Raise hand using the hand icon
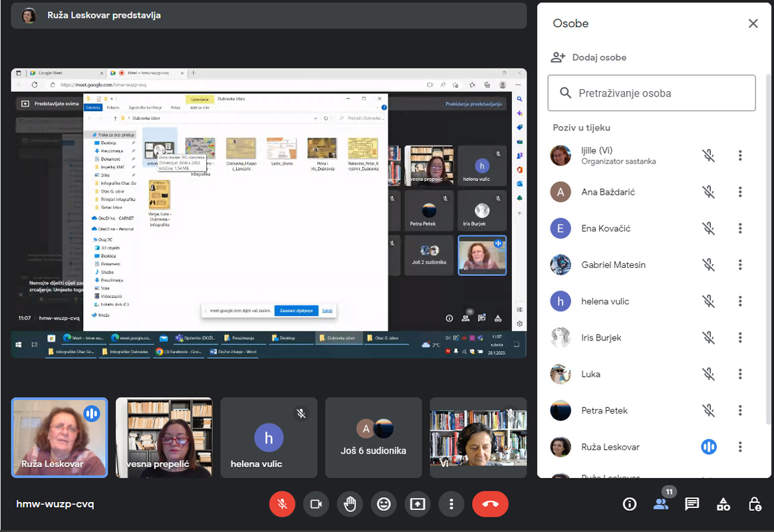 (x=350, y=504)
